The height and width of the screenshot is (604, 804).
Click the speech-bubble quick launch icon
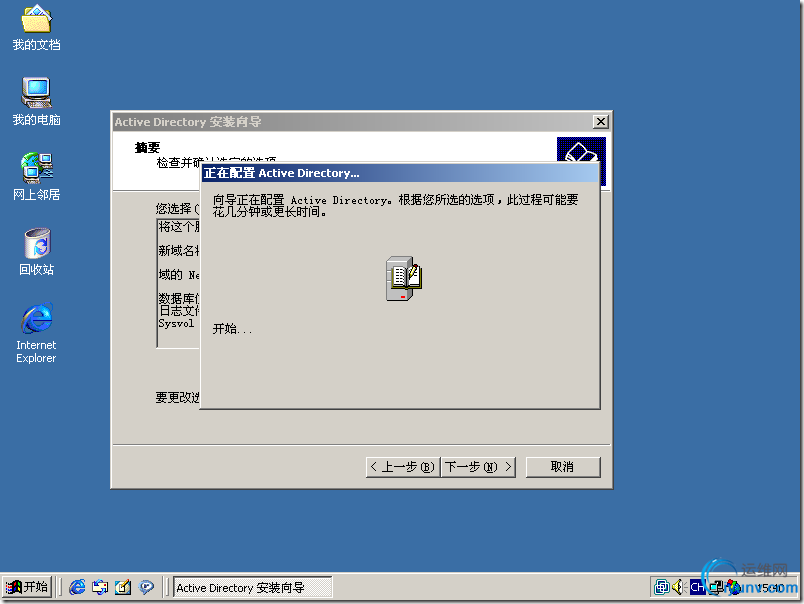coord(146,587)
